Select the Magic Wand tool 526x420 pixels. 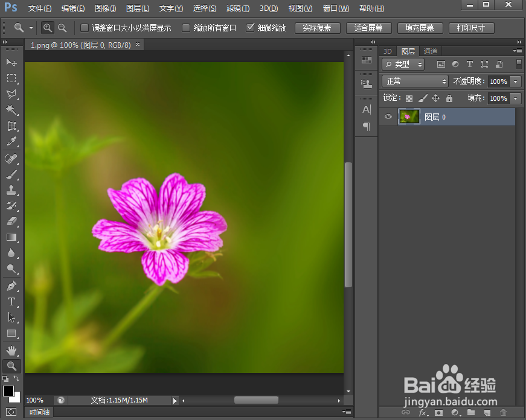point(11,110)
